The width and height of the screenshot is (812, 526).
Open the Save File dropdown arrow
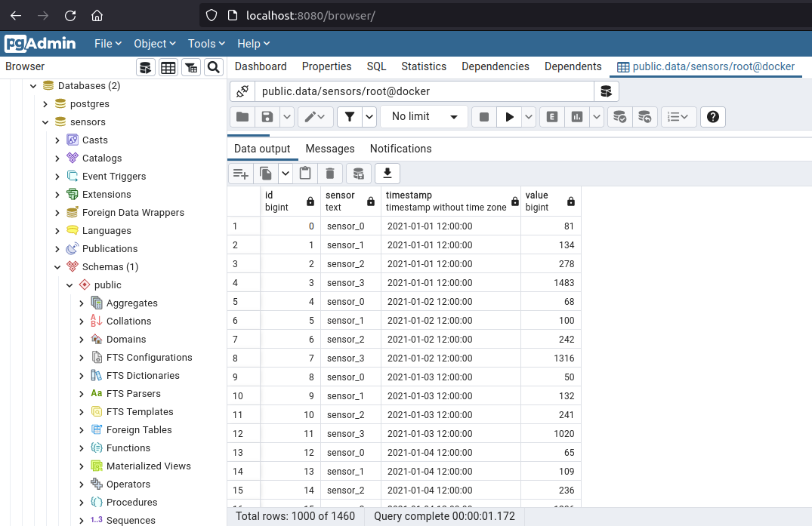(x=288, y=117)
